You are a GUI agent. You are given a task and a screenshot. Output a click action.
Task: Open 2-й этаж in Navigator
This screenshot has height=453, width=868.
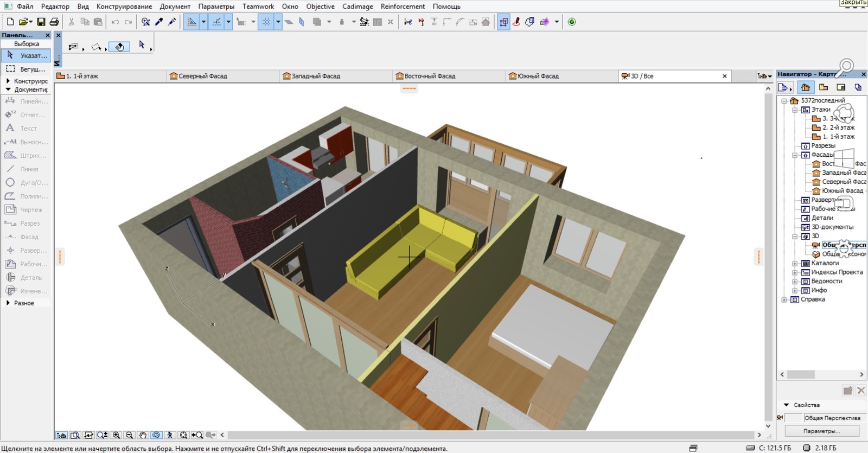click(838, 127)
